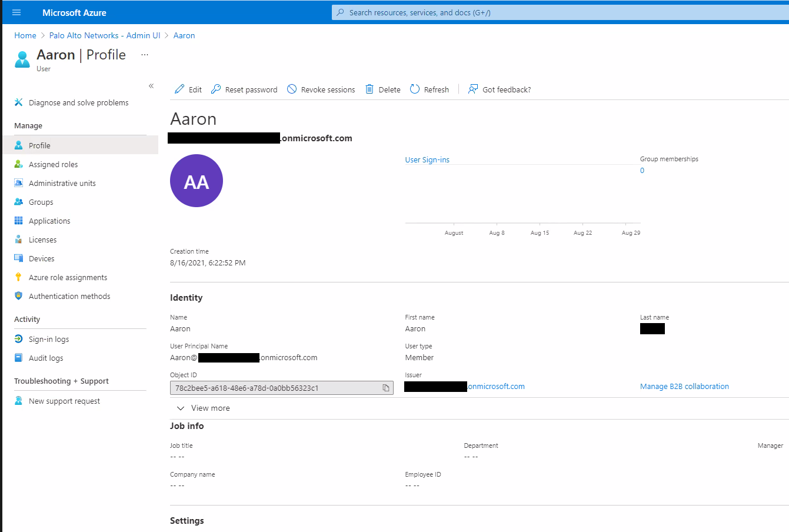The height and width of the screenshot is (532, 789).
Task: Click the Reset password key icon
Action: [x=216, y=89]
